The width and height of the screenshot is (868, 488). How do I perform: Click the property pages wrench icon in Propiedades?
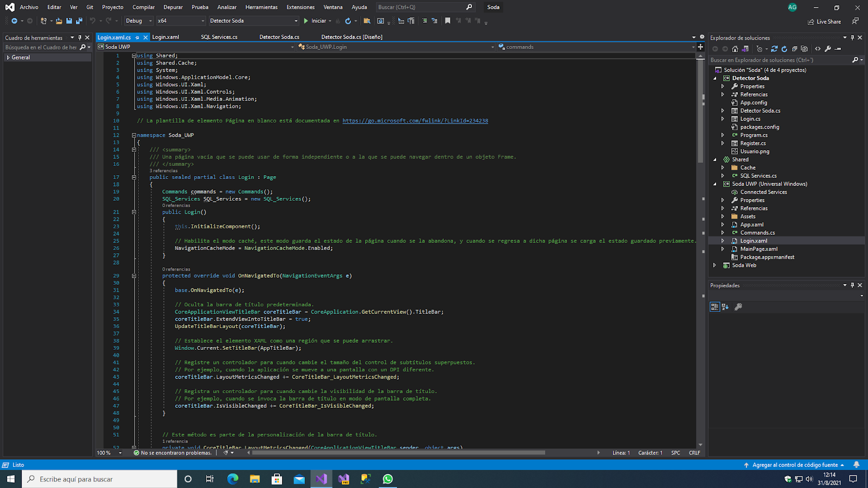tap(738, 307)
